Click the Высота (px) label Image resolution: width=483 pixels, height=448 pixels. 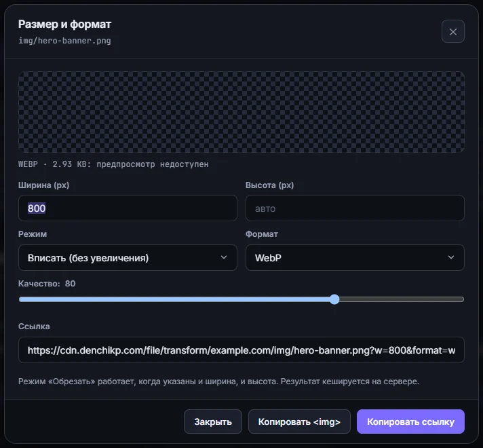pos(269,185)
